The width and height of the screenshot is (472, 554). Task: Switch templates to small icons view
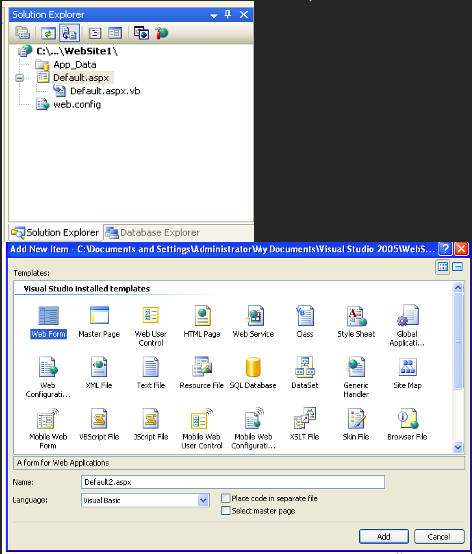coord(458,266)
